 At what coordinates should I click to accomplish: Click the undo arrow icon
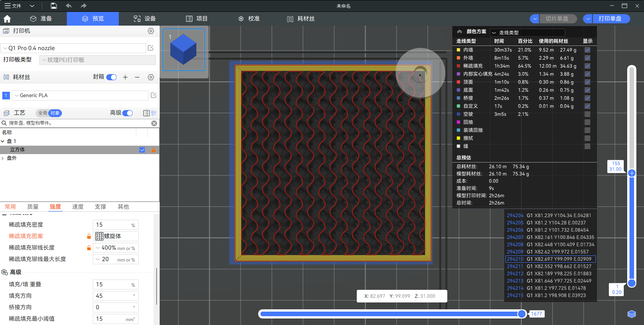[x=69, y=6]
